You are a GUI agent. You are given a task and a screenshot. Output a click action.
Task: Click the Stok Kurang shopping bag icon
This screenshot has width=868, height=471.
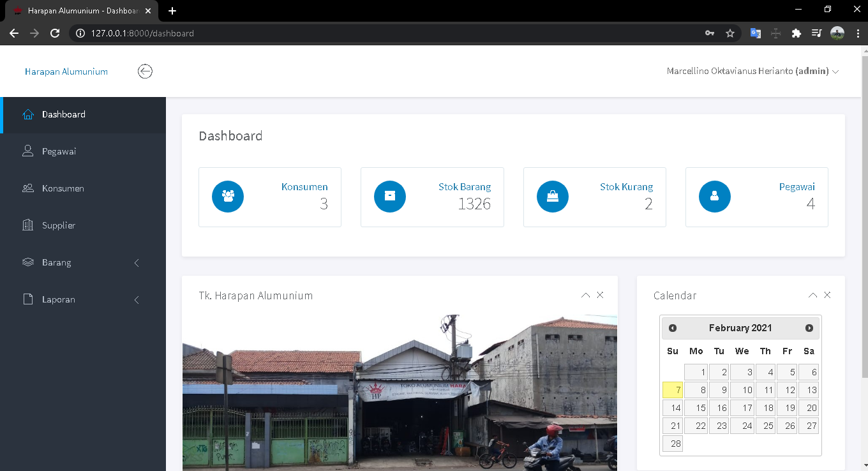pyautogui.click(x=553, y=197)
